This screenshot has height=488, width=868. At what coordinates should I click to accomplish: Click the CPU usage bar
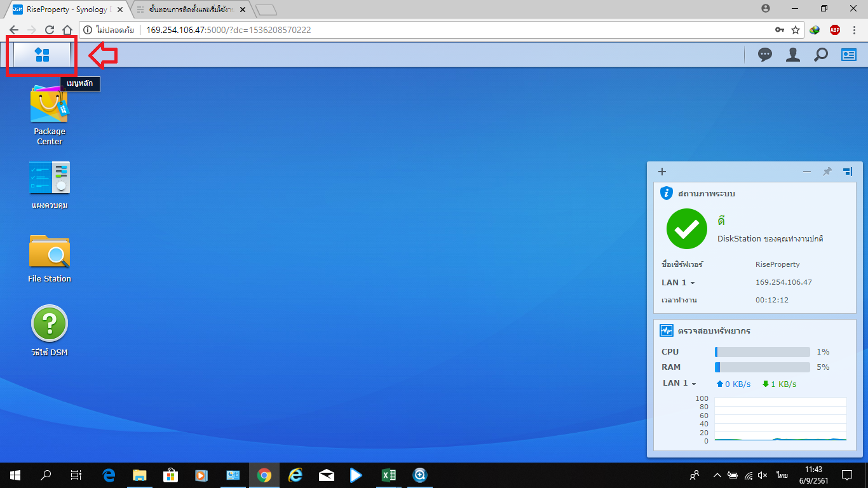point(762,352)
